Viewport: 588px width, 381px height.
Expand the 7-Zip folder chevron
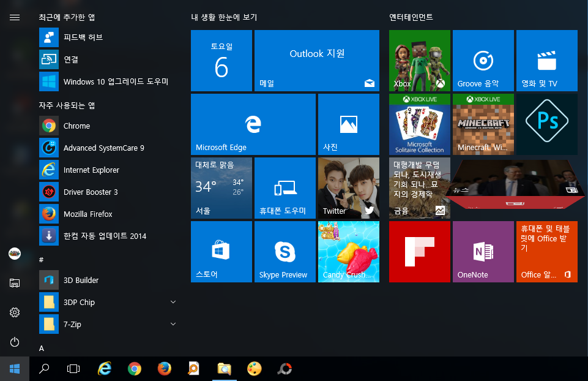[173, 324]
